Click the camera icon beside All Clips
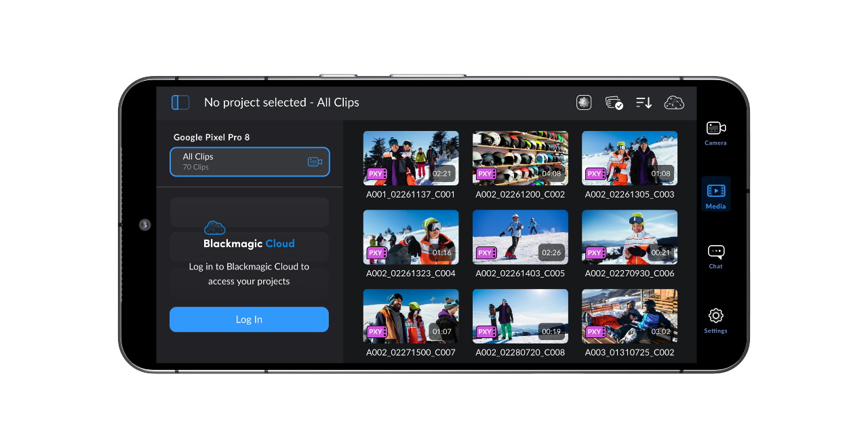The height and width of the screenshot is (448, 868). pyautogui.click(x=314, y=162)
